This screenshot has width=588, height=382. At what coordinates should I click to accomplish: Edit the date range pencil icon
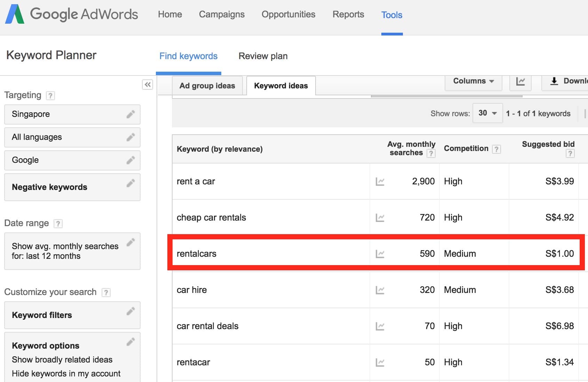pos(130,242)
